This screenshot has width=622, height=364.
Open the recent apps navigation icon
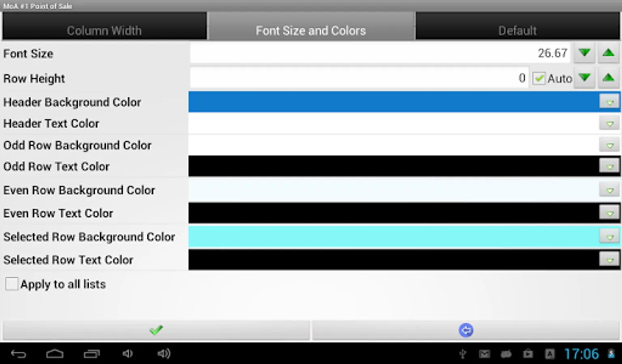click(x=92, y=354)
